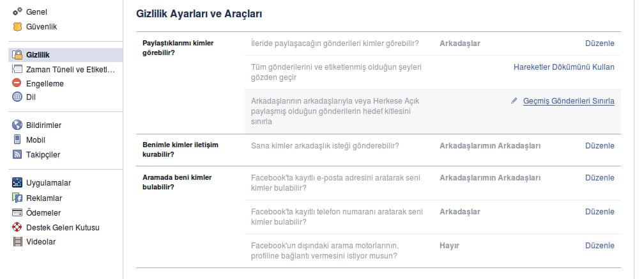644x279 pixels.
Task: Click the Dil globe icon
Action: click(17, 97)
